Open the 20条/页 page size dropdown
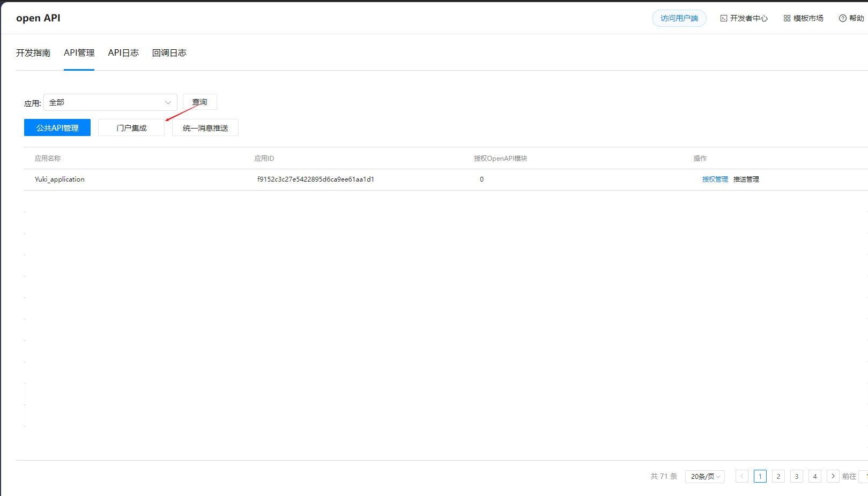Screen dimensions: 868x496 704,476
